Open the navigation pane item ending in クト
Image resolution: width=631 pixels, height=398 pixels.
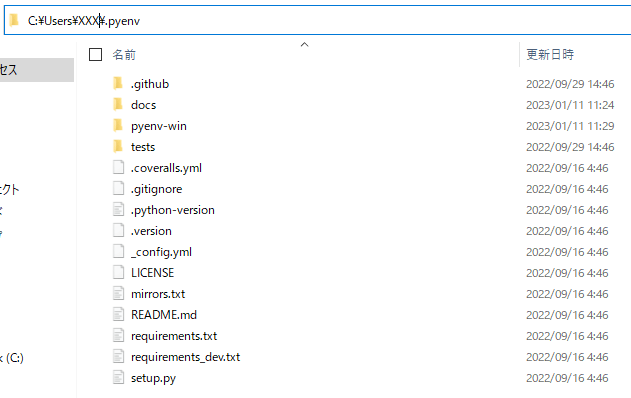[x=10, y=189]
